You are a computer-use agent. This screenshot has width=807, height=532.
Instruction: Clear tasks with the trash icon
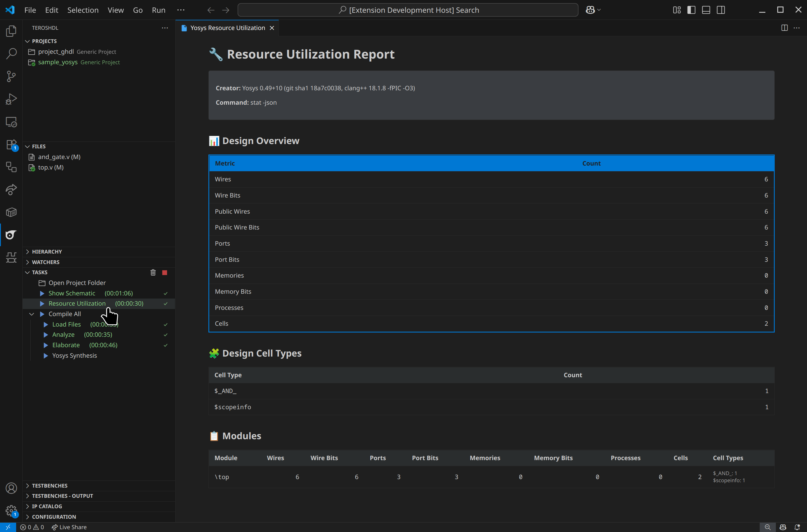point(153,273)
